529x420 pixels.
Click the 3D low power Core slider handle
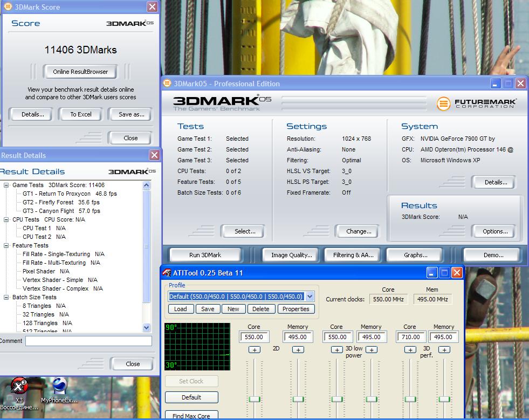click(x=337, y=400)
